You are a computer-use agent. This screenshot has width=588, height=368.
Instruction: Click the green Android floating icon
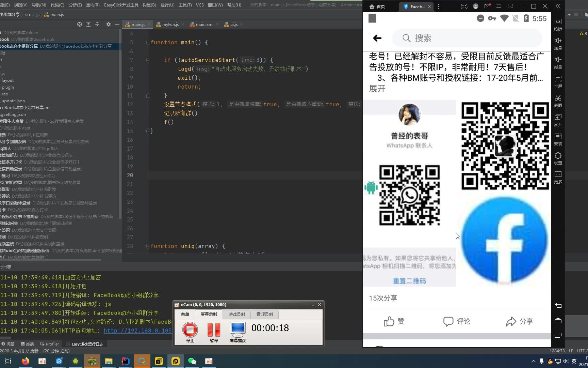point(371,188)
